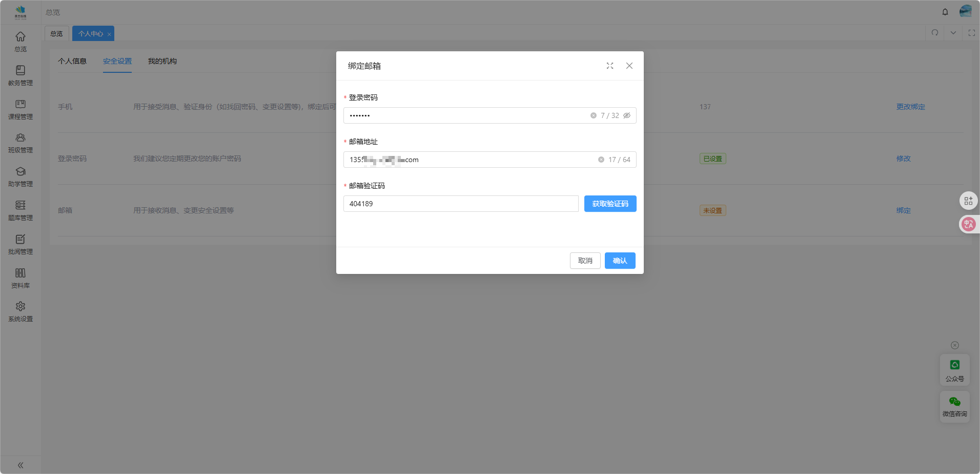Viewport: 980px width, 474px height.
Task: Click user avatar menu
Action: [x=965, y=11]
